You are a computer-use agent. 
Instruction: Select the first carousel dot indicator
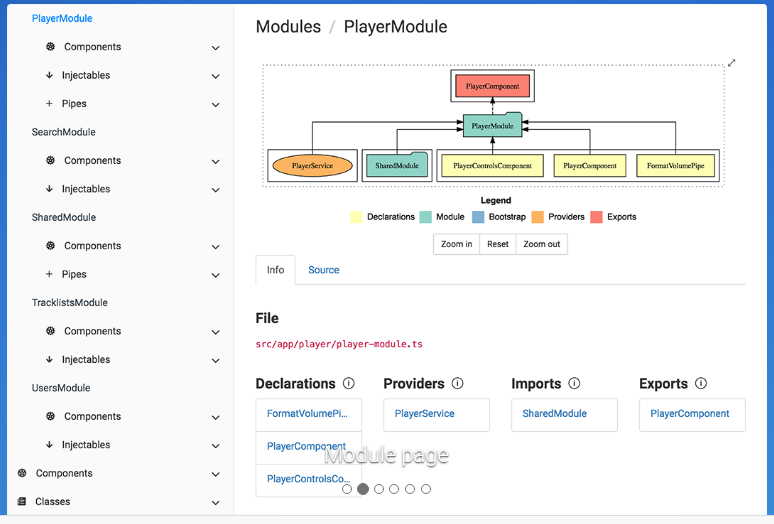coord(347,489)
